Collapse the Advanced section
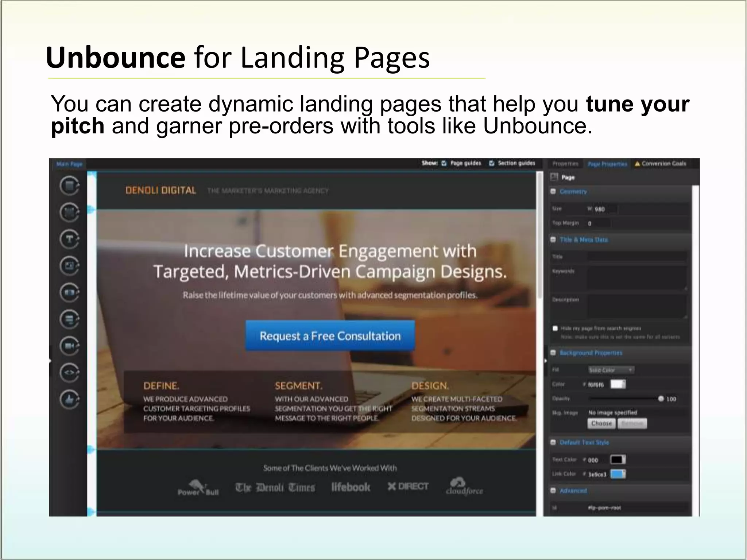 point(553,491)
